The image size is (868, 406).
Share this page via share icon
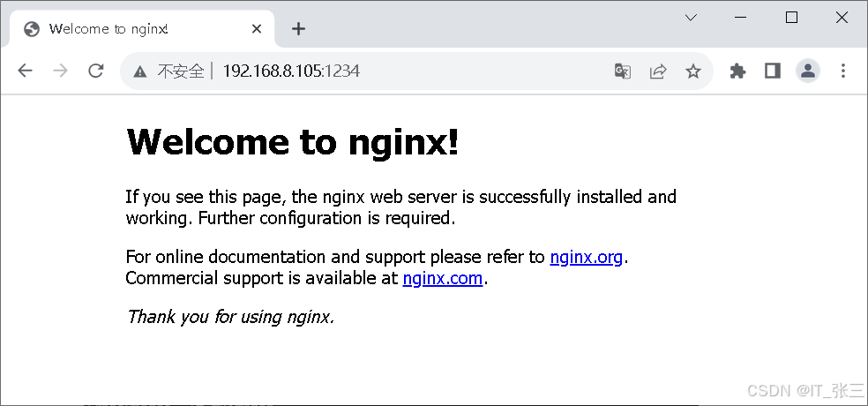click(658, 71)
